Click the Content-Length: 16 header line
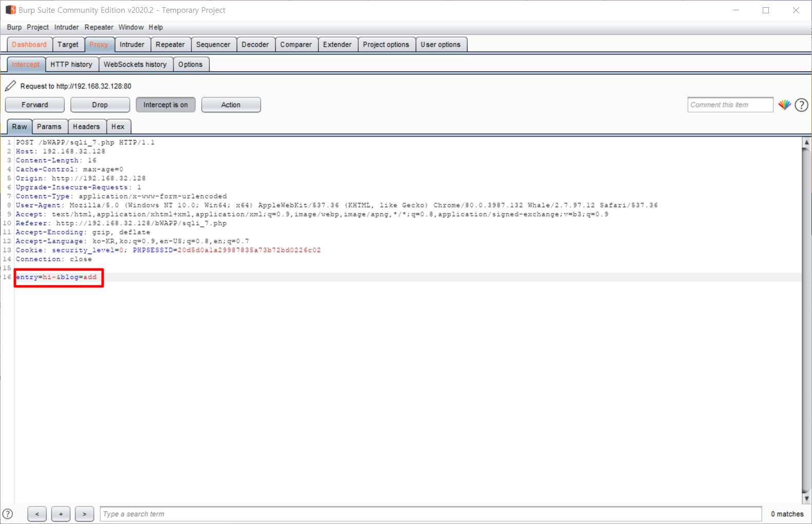The image size is (812, 524). coord(56,160)
